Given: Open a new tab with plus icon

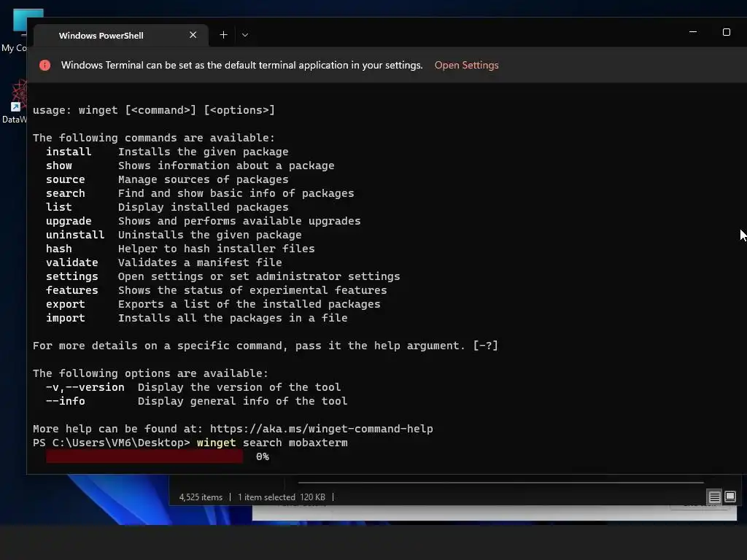Looking at the screenshot, I should [223, 35].
